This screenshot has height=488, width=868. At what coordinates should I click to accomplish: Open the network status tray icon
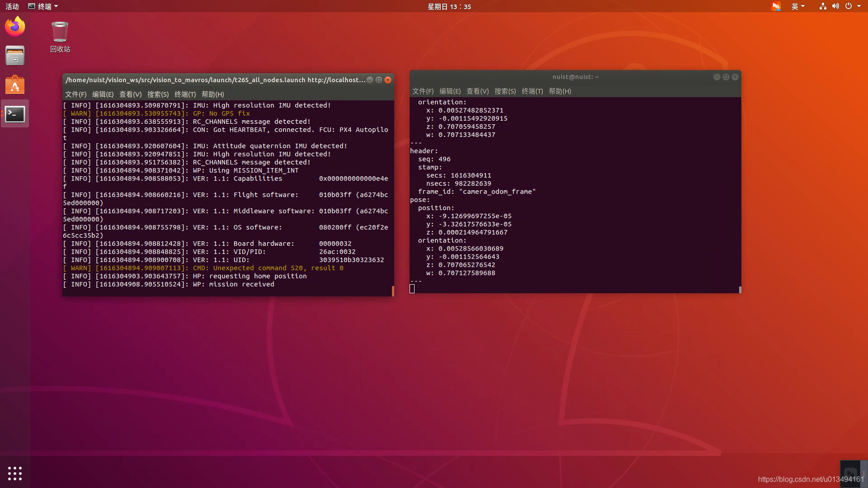[x=823, y=6]
